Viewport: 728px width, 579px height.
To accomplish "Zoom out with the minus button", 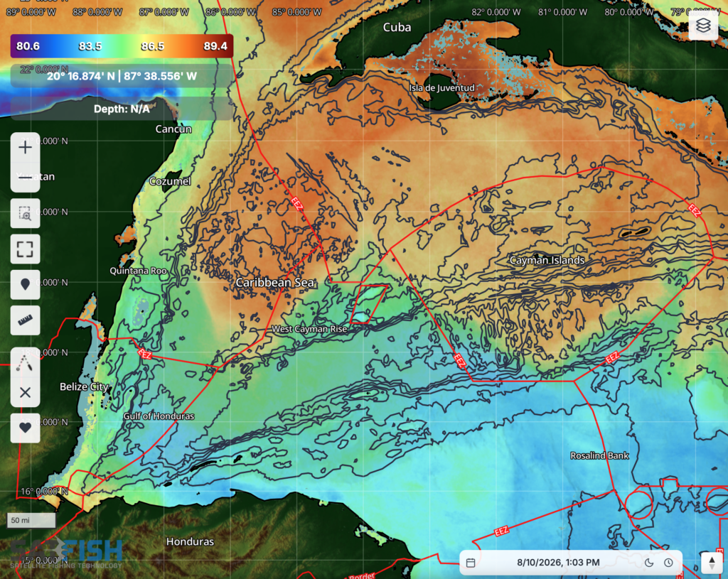I will (25, 177).
